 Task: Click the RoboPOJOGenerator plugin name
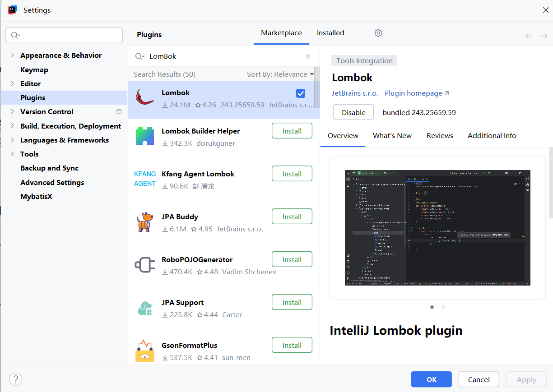(x=197, y=259)
